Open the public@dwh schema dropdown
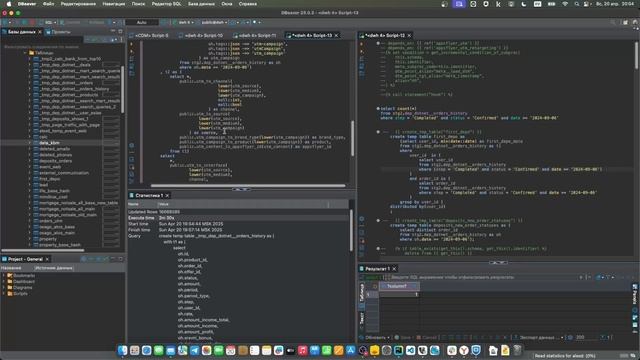The image size is (640, 360). point(212,22)
